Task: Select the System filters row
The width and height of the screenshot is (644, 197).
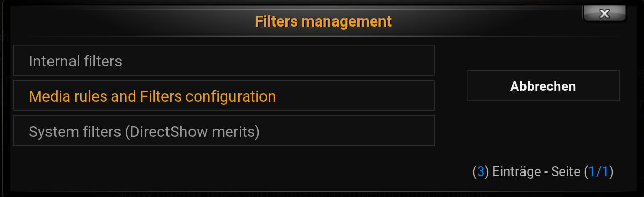Action: coord(224,131)
